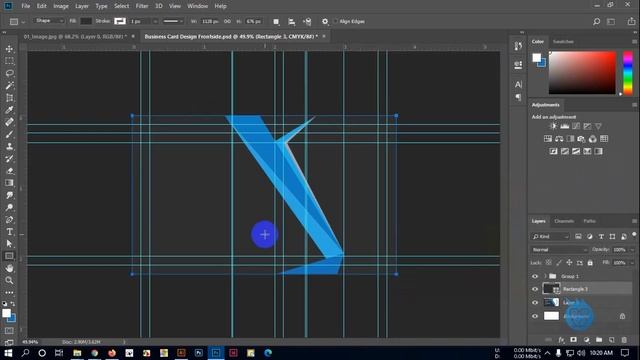
Task: Click the shape Fill color swatch
Action: pos(86,21)
